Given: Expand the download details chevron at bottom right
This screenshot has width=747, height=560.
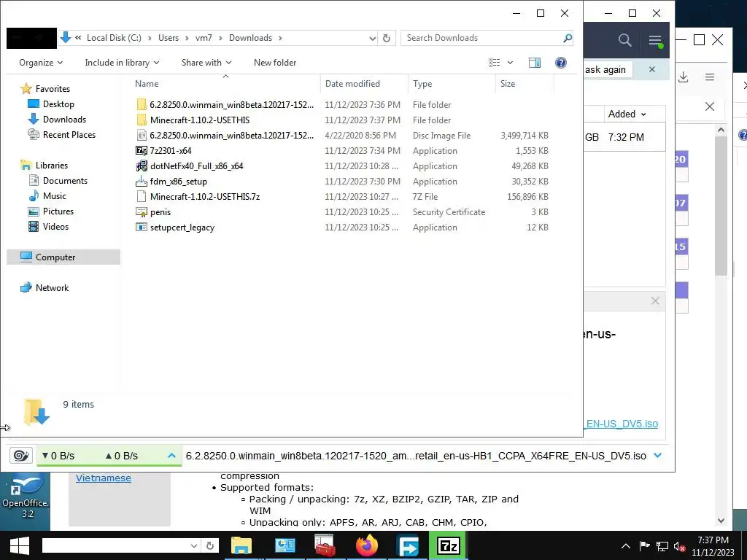Looking at the screenshot, I should (x=658, y=456).
